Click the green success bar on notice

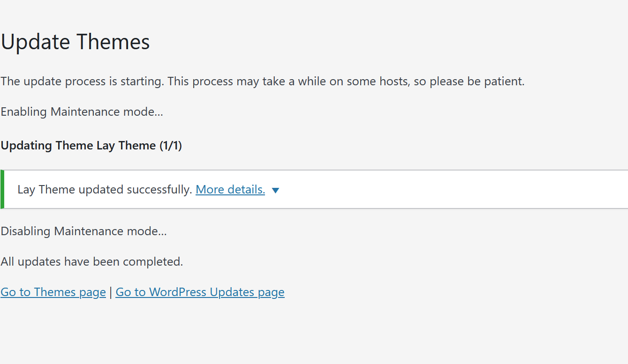click(2, 189)
